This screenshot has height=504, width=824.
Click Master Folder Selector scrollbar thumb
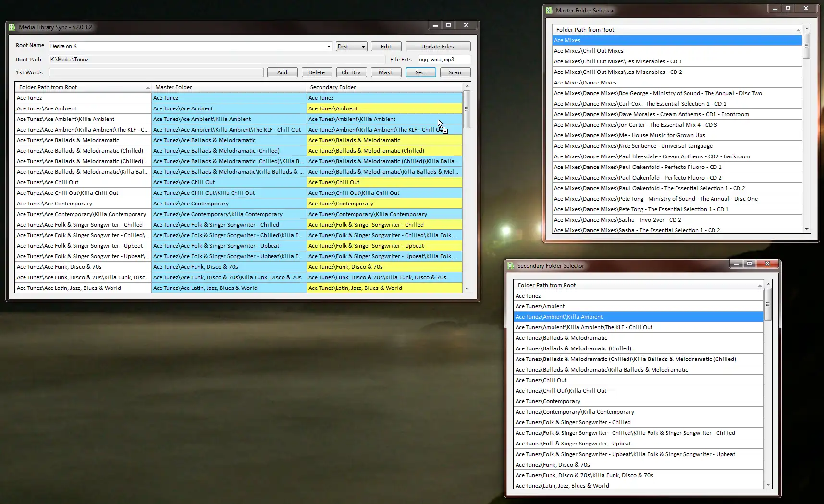(807, 46)
